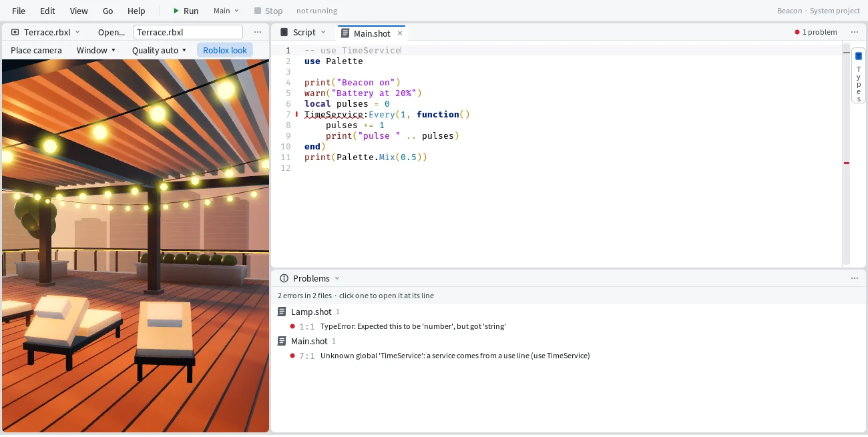Click the green Run play icon
The image size is (868, 437).
tap(176, 11)
